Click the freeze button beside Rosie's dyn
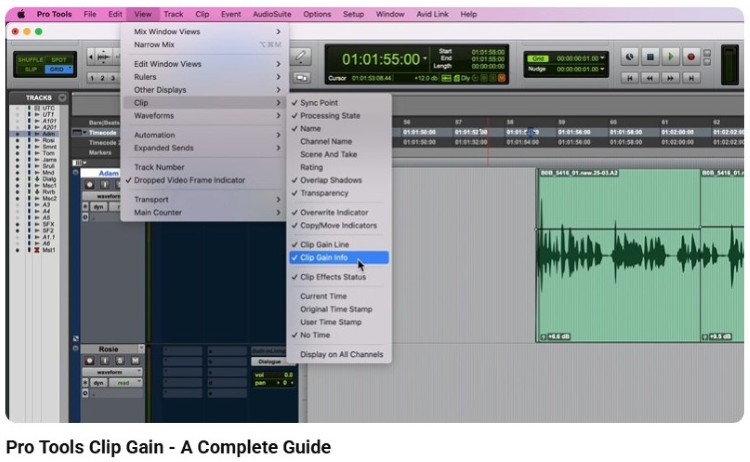The width and height of the screenshot is (750, 462). pyautogui.click(x=85, y=383)
